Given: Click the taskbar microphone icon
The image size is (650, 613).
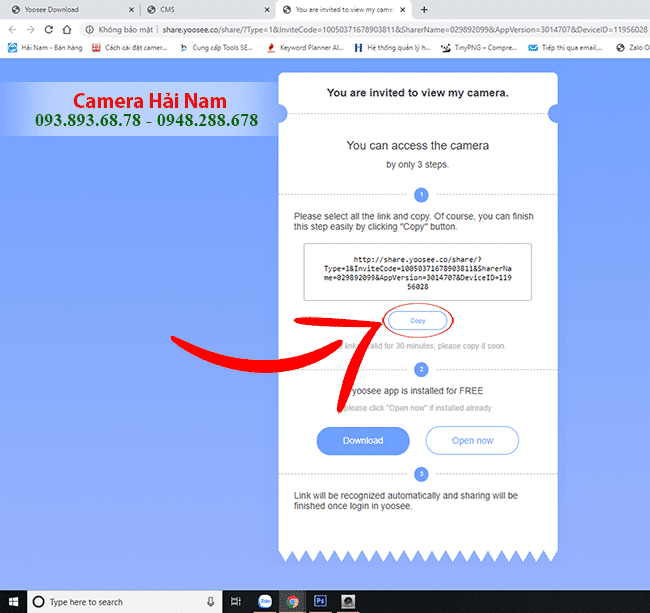Looking at the screenshot, I should pyautogui.click(x=211, y=602).
